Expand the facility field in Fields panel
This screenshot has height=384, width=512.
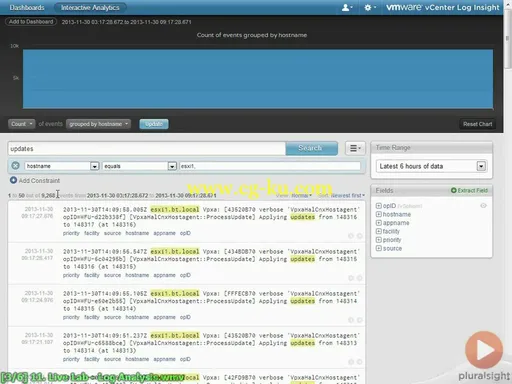pyautogui.click(x=379, y=231)
